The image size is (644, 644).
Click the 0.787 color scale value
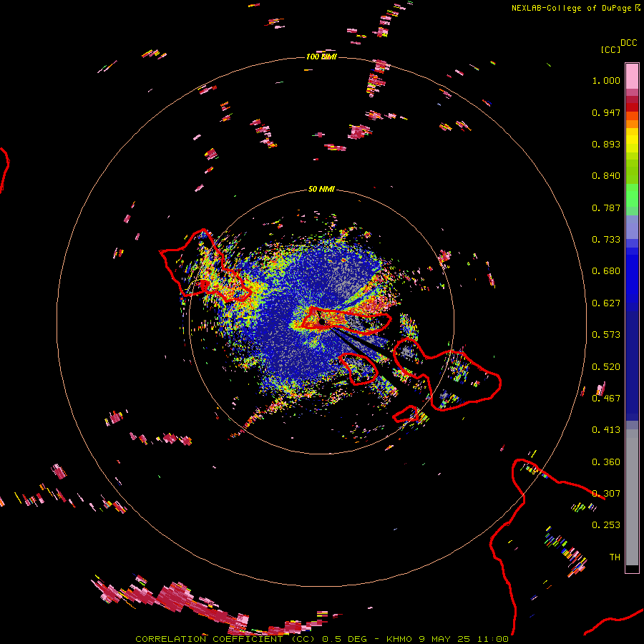click(x=606, y=208)
